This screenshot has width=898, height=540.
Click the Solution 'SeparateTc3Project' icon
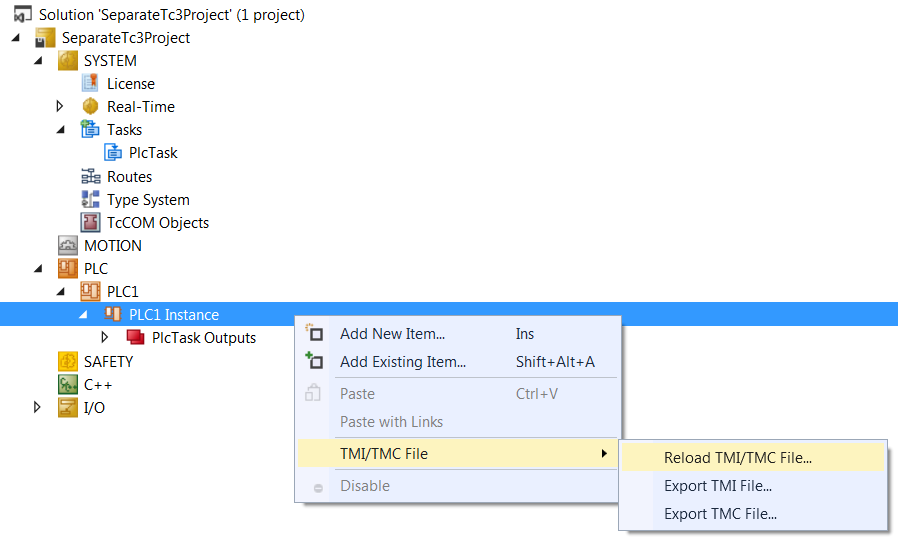pos(22,14)
